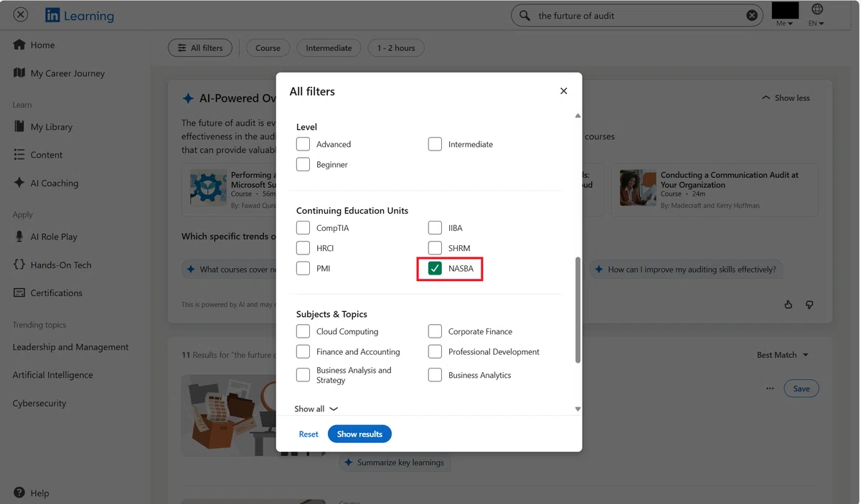
Task: Check the Business Analytics checkbox
Action: (x=435, y=375)
